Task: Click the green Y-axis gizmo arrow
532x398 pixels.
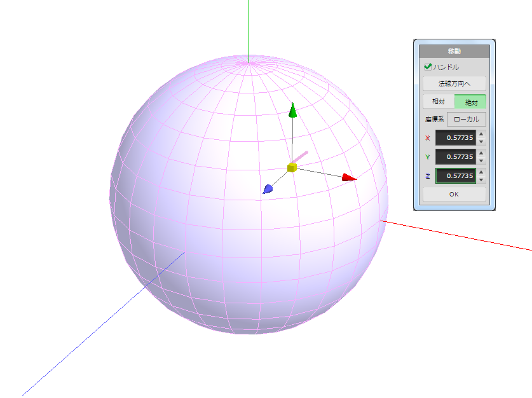Action: pos(292,111)
